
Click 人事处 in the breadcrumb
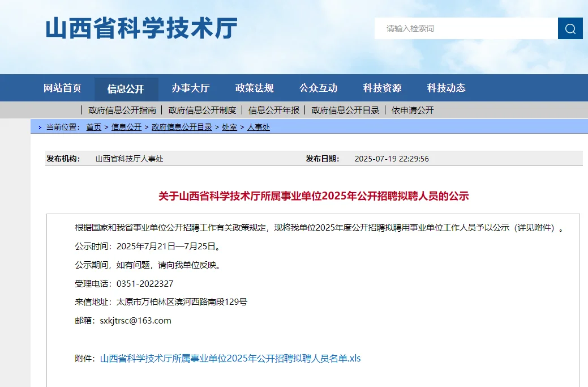259,127
